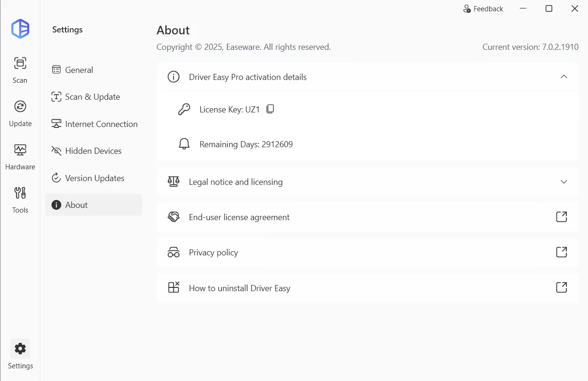Image resolution: width=588 pixels, height=381 pixels.
Task: Click the key icon next to License Key
Action: 184,109
